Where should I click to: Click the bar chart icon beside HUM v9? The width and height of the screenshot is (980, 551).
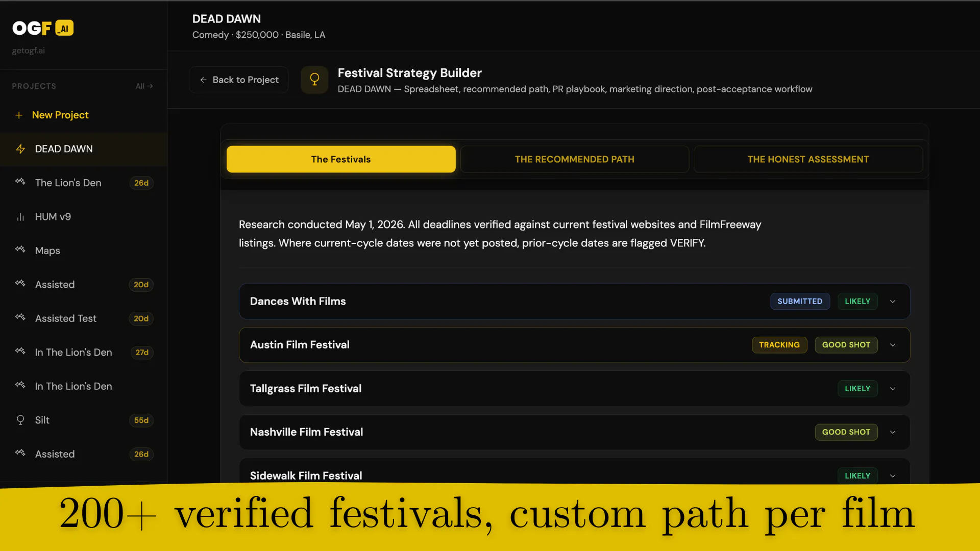(x=20, y=217)
